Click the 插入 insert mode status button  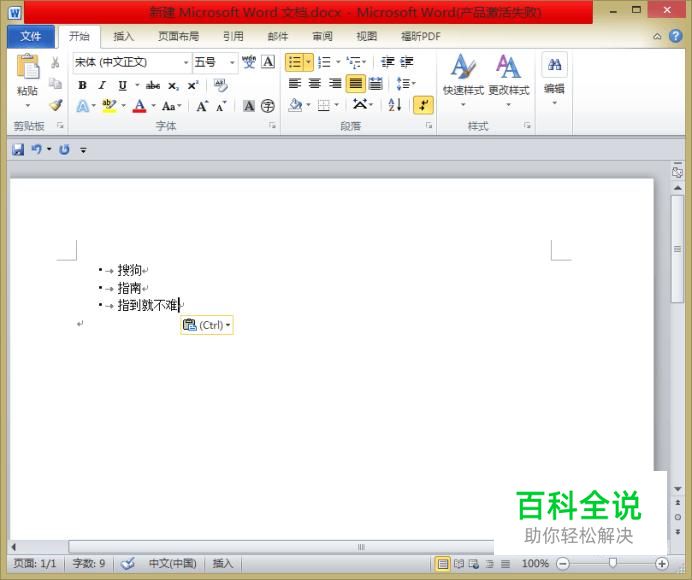(x=222, y=563)
